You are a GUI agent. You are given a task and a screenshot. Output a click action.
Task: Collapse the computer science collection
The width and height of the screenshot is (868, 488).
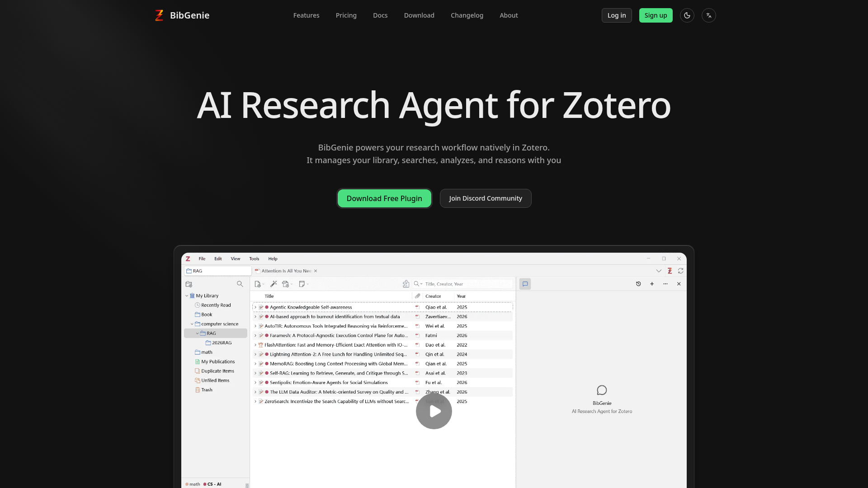(x=192, y=324)
